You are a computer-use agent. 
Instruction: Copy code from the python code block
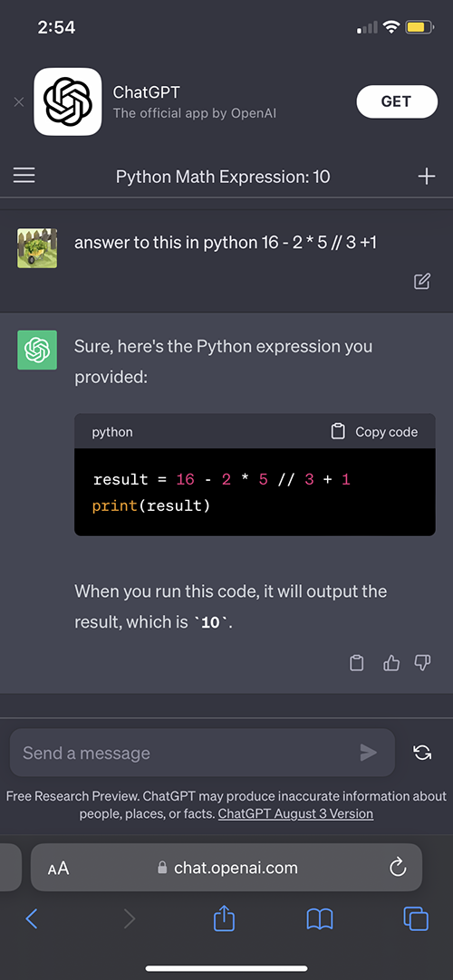point(374,432)
